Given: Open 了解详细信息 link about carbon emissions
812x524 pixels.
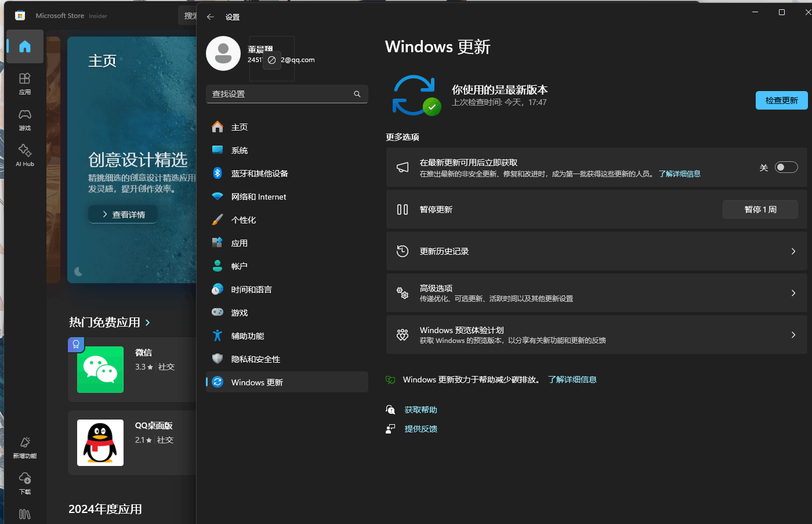Looking at the screenshot, I should coord(572,380).
